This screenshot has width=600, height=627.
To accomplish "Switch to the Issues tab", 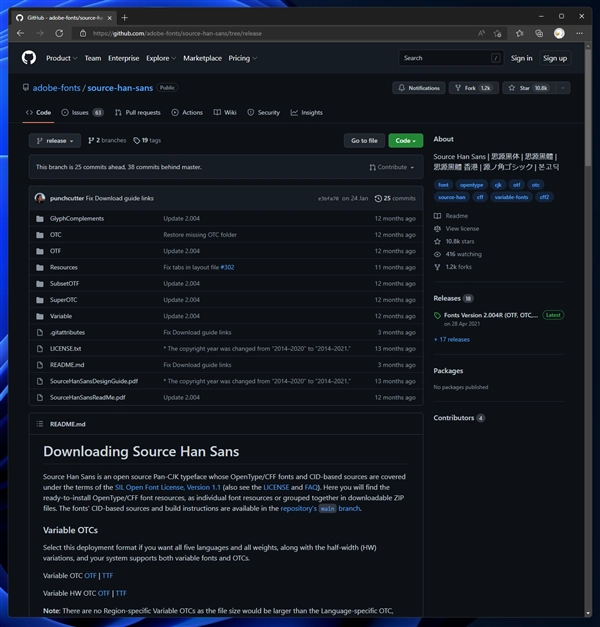I will tap(82, 113).
